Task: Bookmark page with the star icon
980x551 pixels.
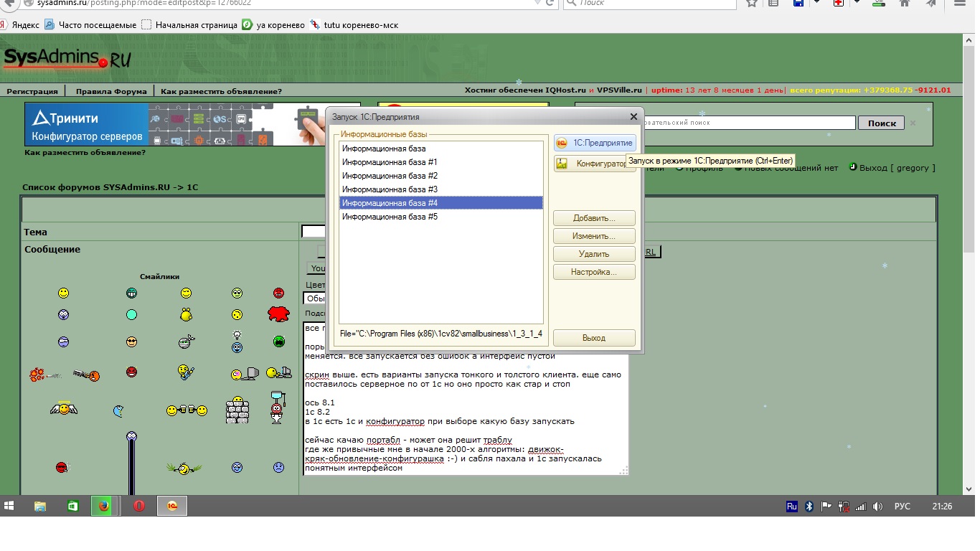Action: click(x=751, y=3)
